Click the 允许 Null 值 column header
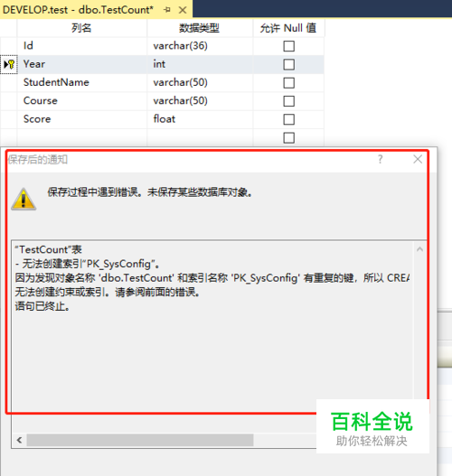This screenshot has width=452, height=476. (288, 28)
